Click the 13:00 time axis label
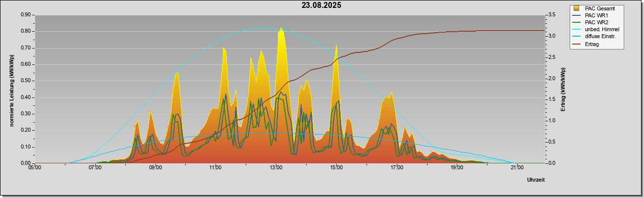This screenshot has width=644, height=198. point(276,167)
